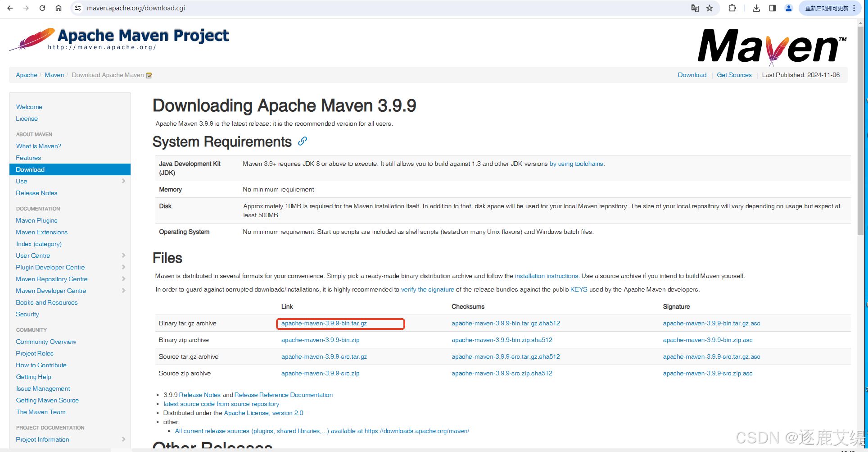Download apache-maven-3.9.9-bin.tar.gz
Viewport: 868px width, 452px height.
click(324, 324)
